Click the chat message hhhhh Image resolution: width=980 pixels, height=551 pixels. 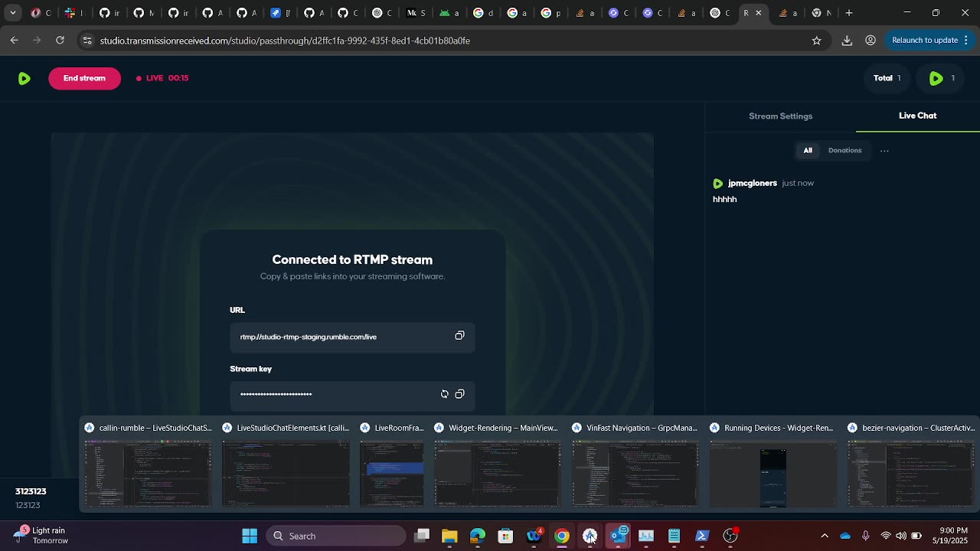(724, 199)
